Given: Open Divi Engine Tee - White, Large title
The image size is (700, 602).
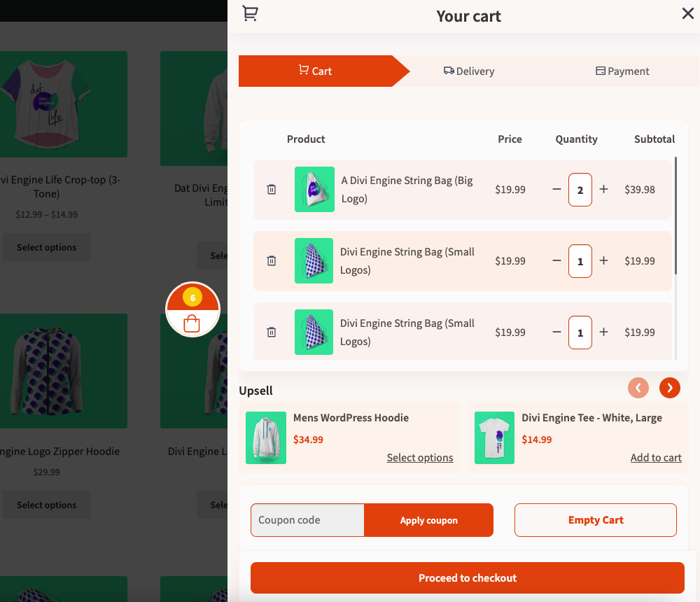Looking at the screenshot, I should 591,418.
